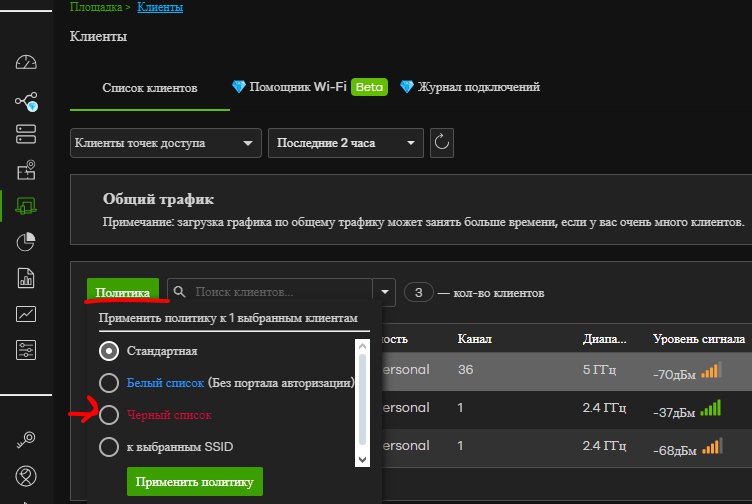
Task: Click the search magnifier icon
Action: click(179, 292)
